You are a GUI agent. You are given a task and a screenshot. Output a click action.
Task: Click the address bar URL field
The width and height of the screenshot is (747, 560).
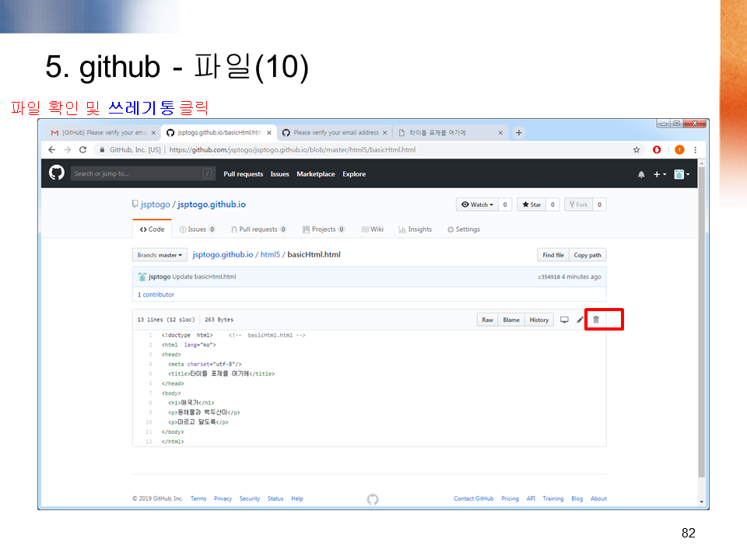tap(292, 149)
